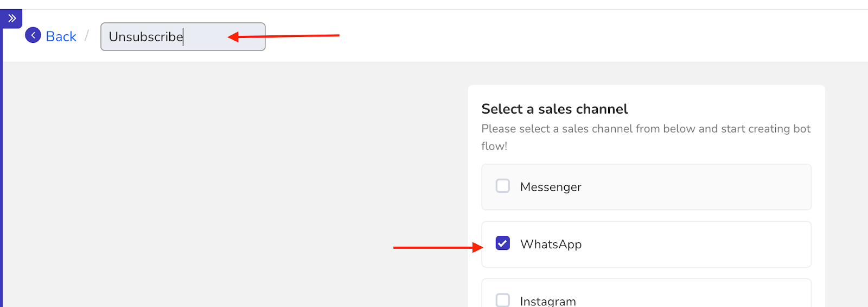
Task: Uncheck the WhatsApp checkbox
Action: pos(503,243)
